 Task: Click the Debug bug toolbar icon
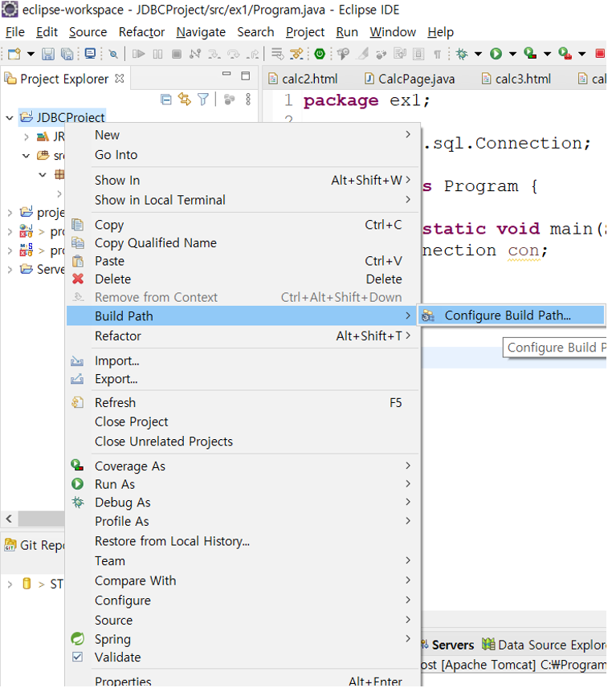pos(462,54)
